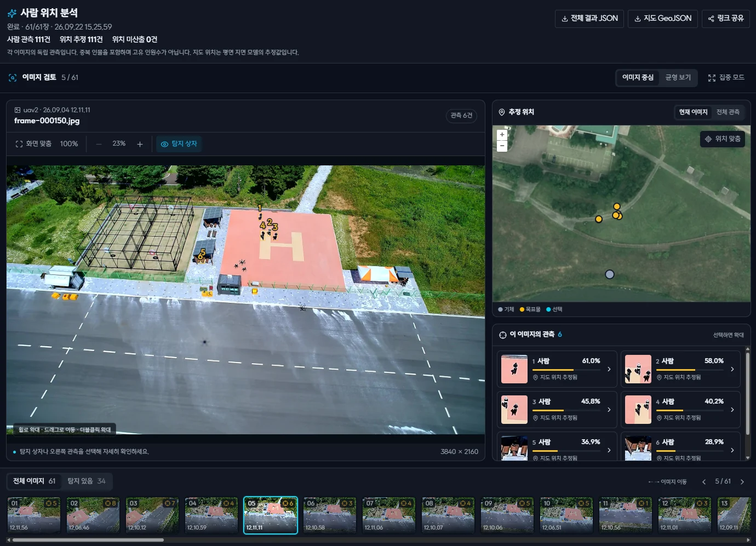The width and height of the screenshot is (756, 546).
Task: Recenter map with 위치 맞춤
Action: pyautogui.click(x=723, y=139)
